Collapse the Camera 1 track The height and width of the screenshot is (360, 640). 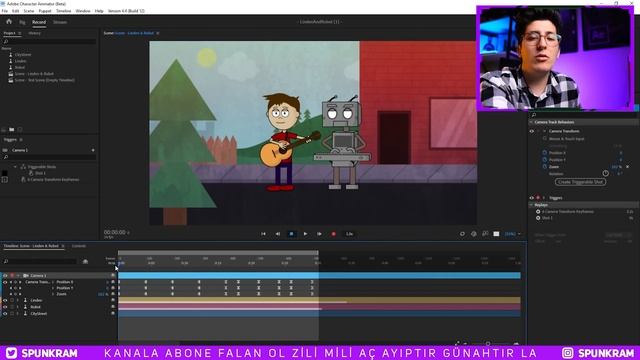pyautogui.click(x=18, y=276)
